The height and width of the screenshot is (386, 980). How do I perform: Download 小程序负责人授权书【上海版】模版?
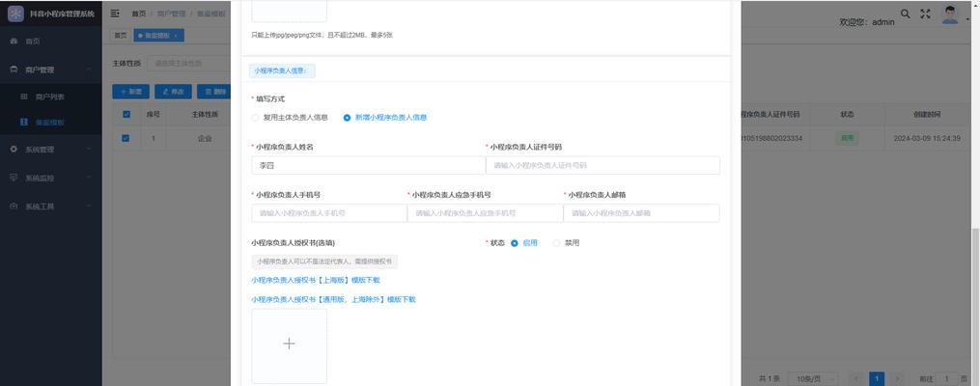point(316,281)
